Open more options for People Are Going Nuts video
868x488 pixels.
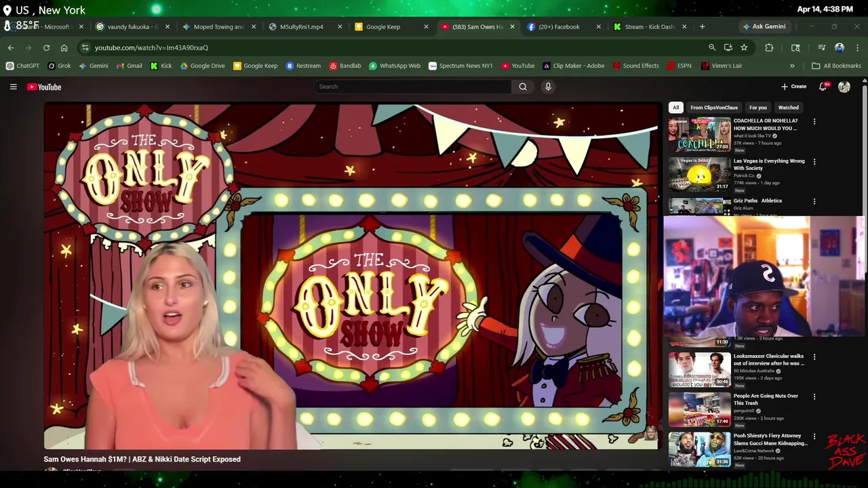[814, 396]
